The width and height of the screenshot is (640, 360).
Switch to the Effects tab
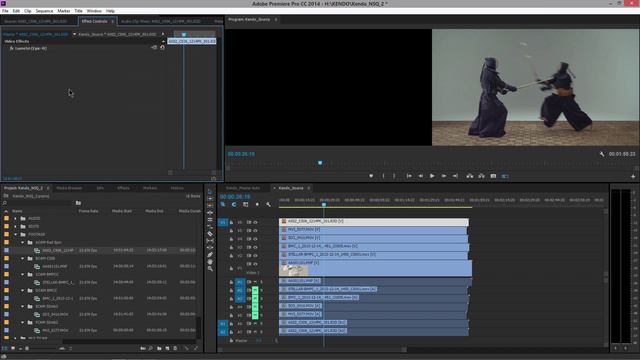tap(123, 188)
